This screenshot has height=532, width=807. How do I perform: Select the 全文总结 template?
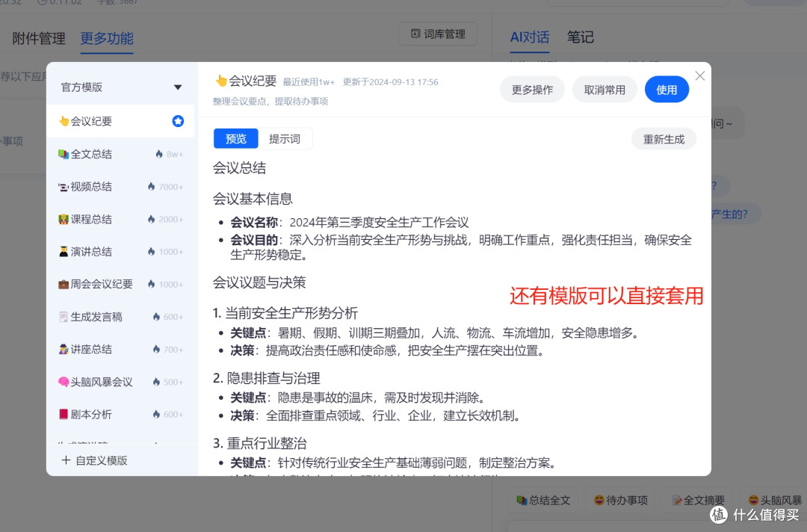(121, 154)
